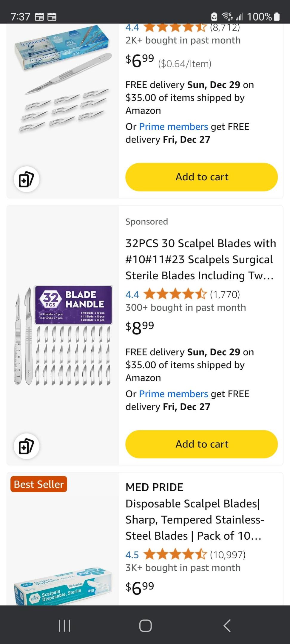View the 10,997 ratings for MED PRIDE
The width and height of the screenshot is (290, 644).
tap(228, 555)
